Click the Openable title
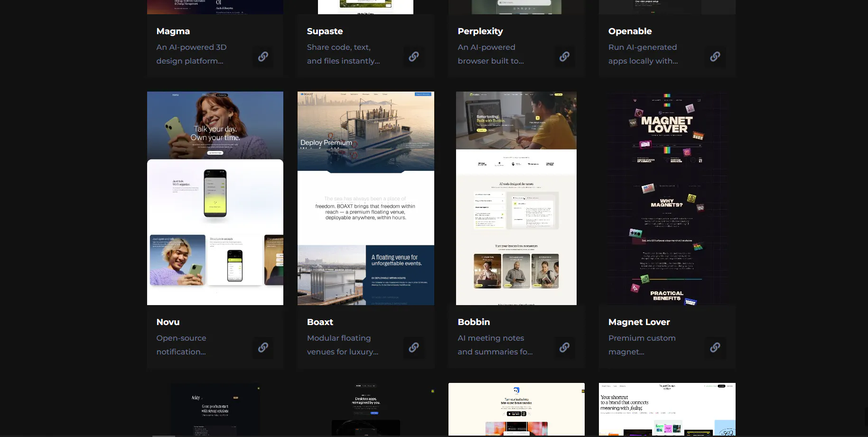Screen dimensions: 868x437 coord(630,31)
